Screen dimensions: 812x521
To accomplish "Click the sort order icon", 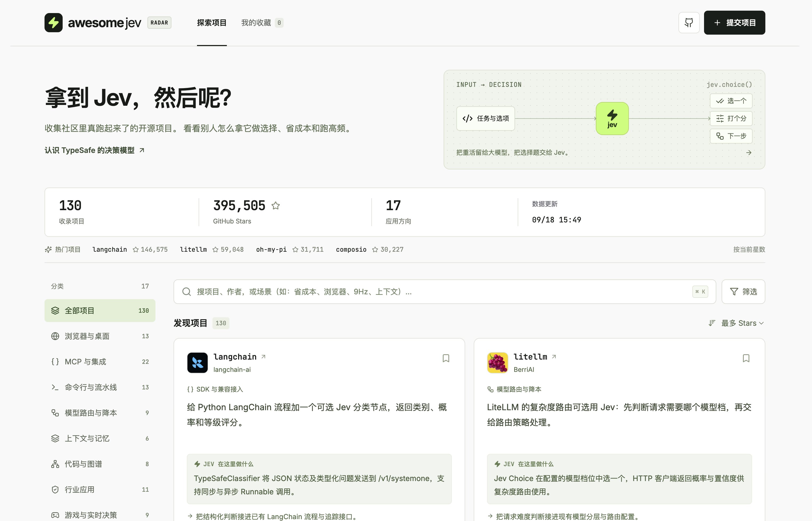I will coord(712,323).
